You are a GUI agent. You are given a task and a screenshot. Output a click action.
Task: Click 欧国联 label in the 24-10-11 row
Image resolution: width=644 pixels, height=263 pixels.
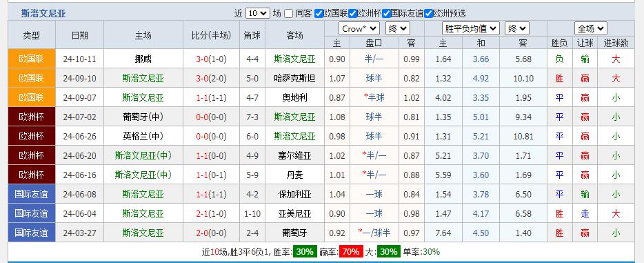pos(32,59)
